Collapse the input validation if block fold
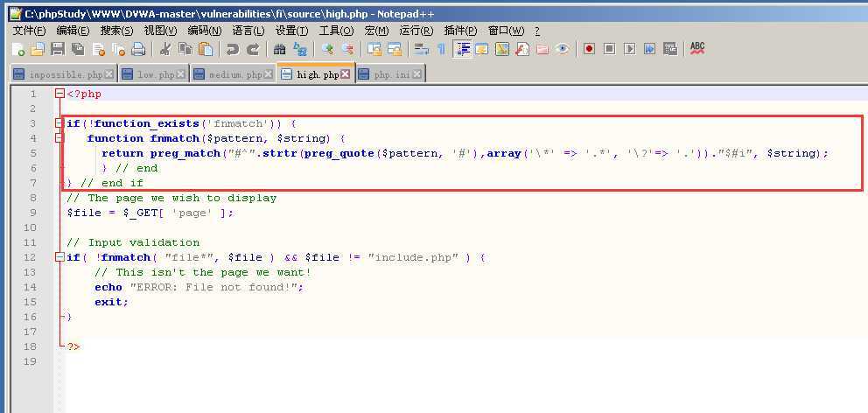Image resolution: width=868 pixels, height=413 pixels. (x=59, y=257)
